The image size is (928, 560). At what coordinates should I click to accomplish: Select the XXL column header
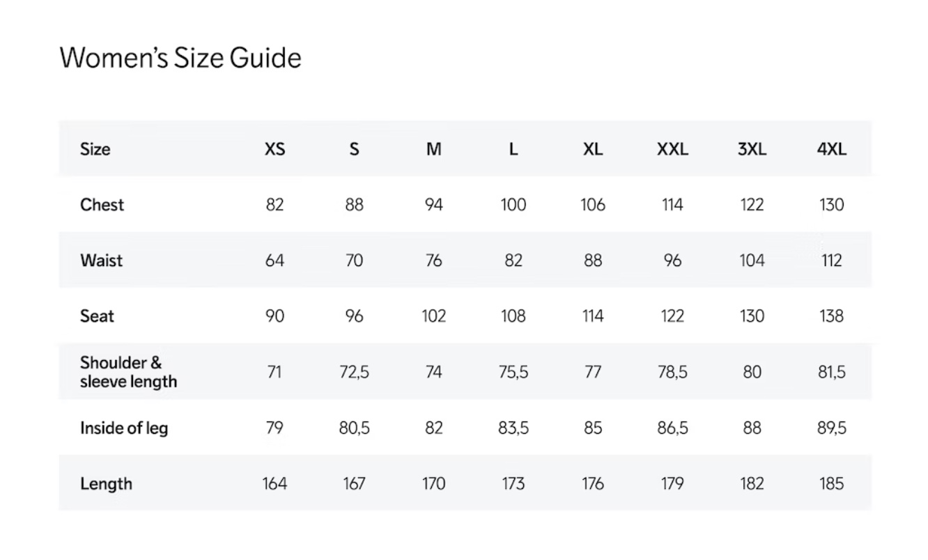(672, 149)
